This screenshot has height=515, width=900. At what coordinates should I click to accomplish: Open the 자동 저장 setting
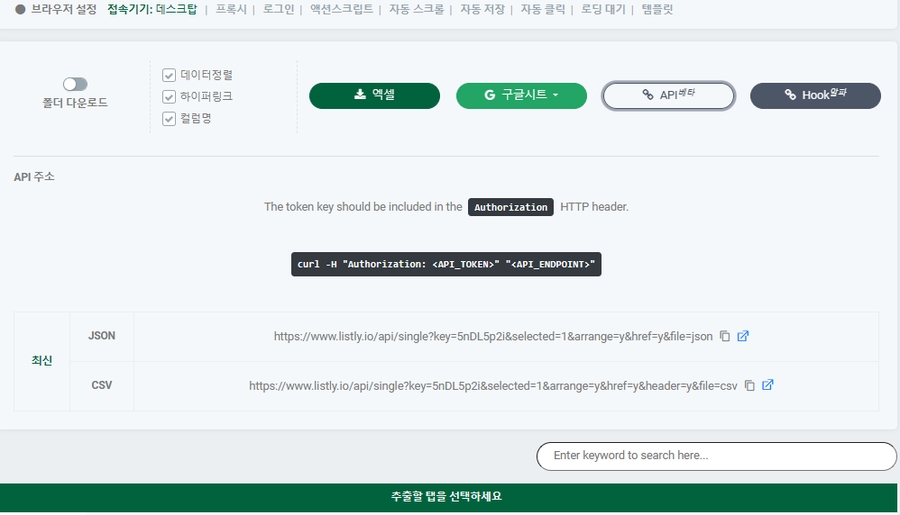coord(482,9)
